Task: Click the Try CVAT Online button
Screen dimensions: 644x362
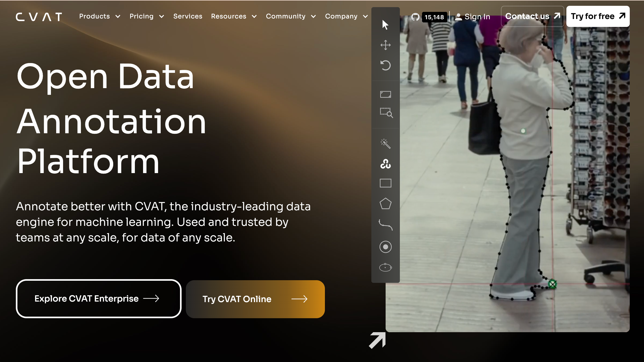Action: 255,299
